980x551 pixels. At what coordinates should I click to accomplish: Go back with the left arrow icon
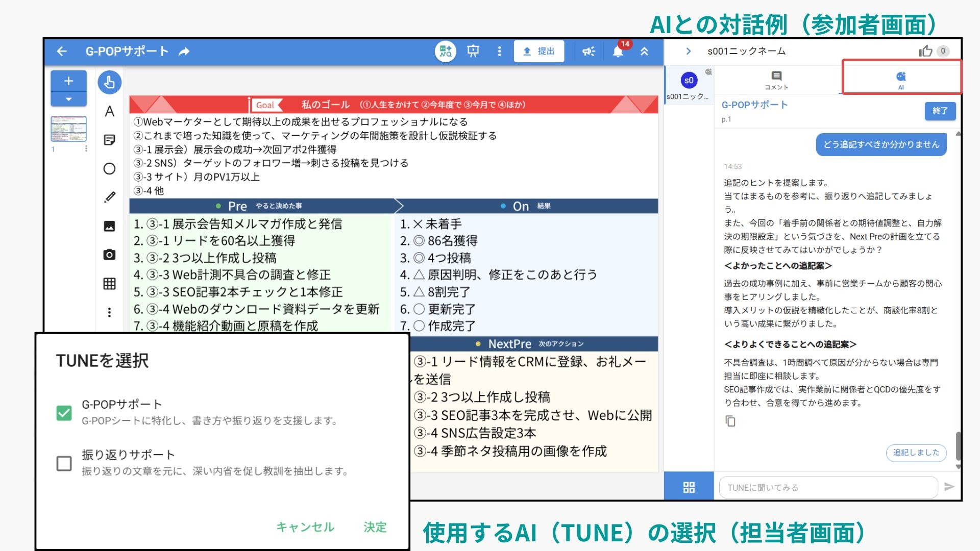(x=62, y=51)
